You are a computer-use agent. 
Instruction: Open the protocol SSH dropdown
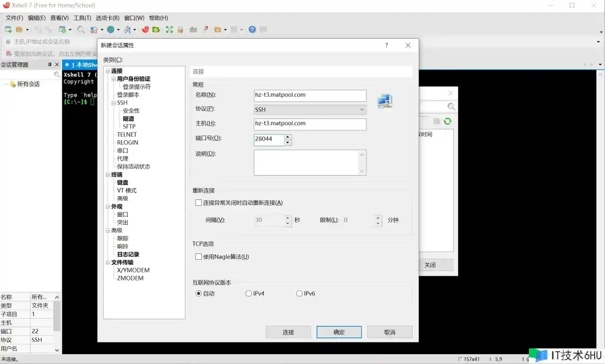pos(310,110)
